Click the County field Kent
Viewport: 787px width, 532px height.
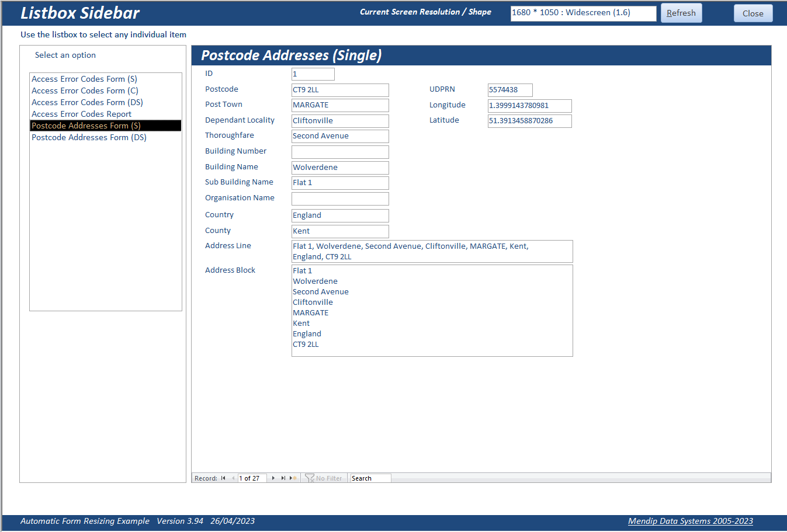tap(340, 231)
